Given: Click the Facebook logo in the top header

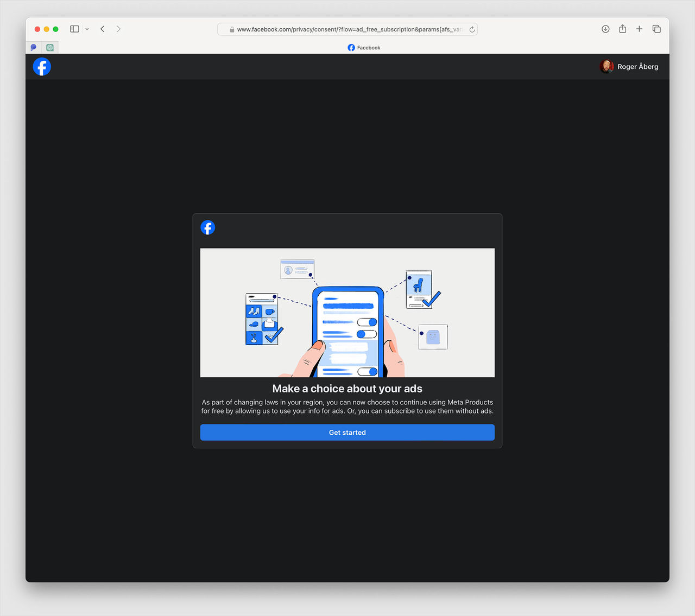Looking at the screenshot, I should point(42,67).
